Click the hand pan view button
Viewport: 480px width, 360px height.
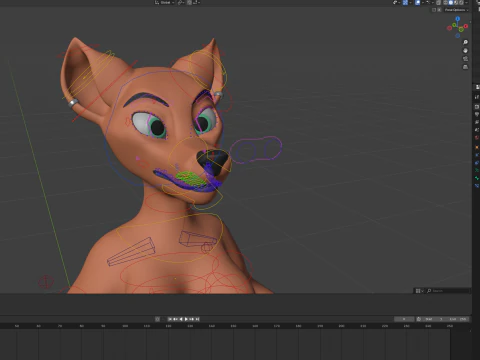(465, 50)
